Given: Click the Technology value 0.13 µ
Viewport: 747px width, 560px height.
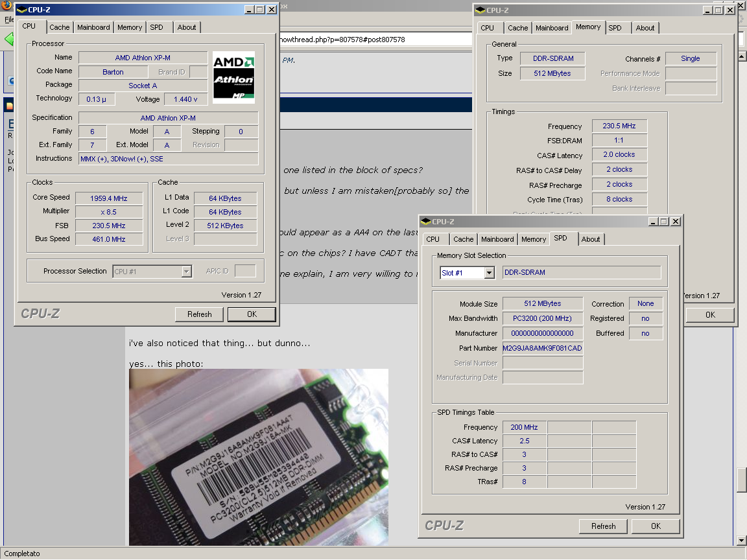Looking at the screenshot, I should click(96, 99).
